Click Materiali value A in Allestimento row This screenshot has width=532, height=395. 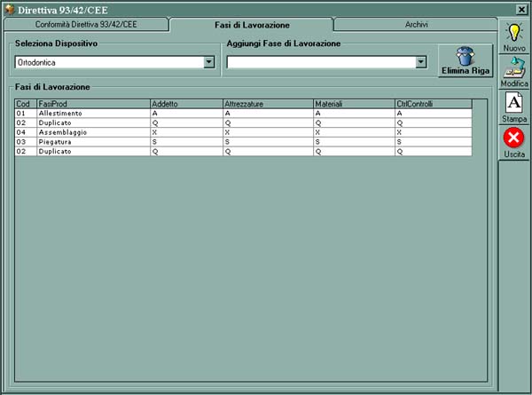click(x=354, y=114)
